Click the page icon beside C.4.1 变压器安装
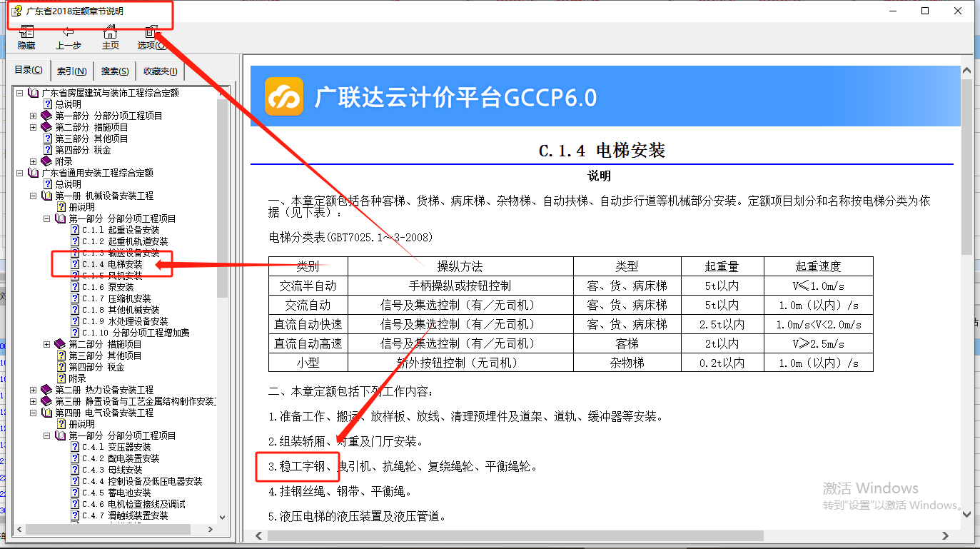Screen dimensions: 980x549 (x=75, y=447)
